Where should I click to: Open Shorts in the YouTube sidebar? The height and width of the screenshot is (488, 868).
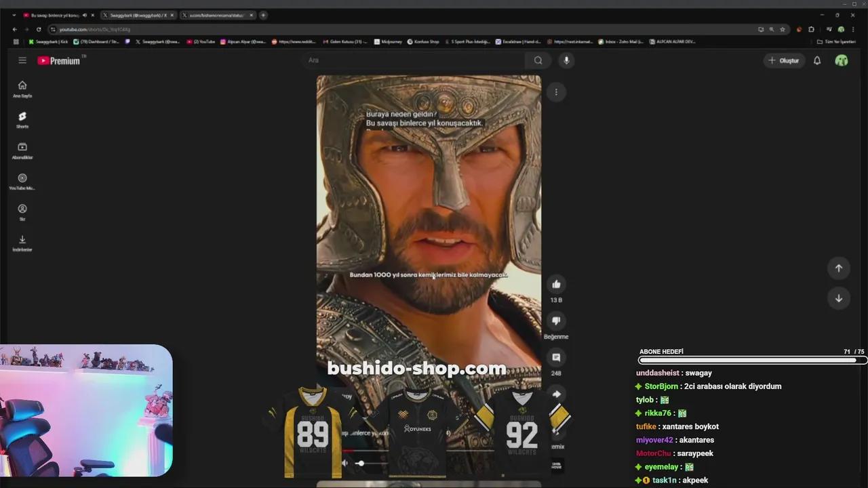[22, 120]
